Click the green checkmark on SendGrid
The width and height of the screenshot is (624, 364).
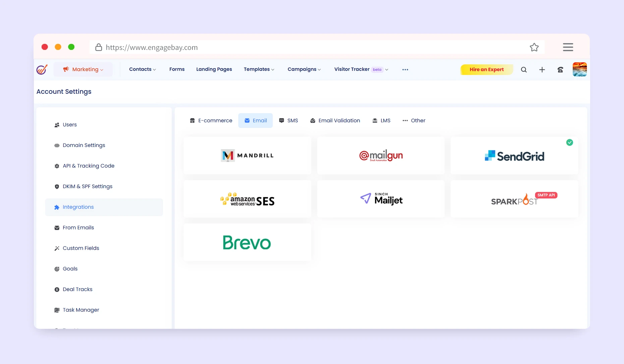coord(569,143)
